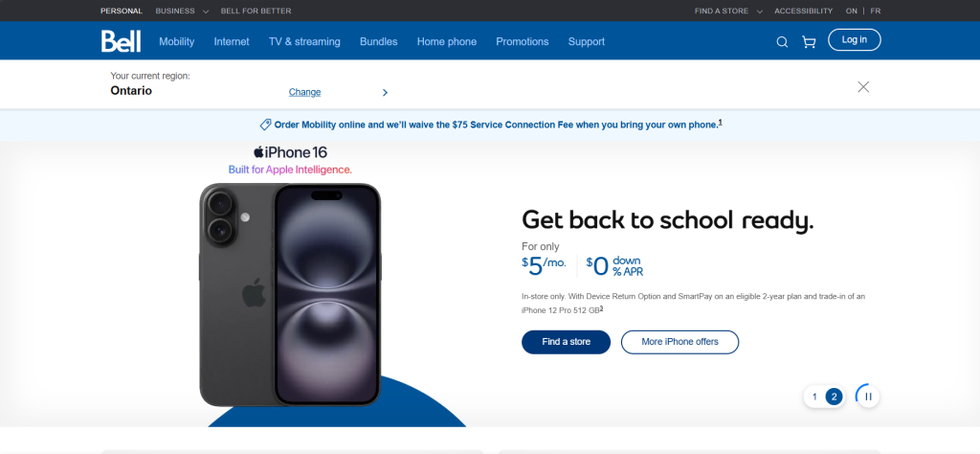Click the Find a store button
Viewport: 980px width, 454px height.
point(567,342)
